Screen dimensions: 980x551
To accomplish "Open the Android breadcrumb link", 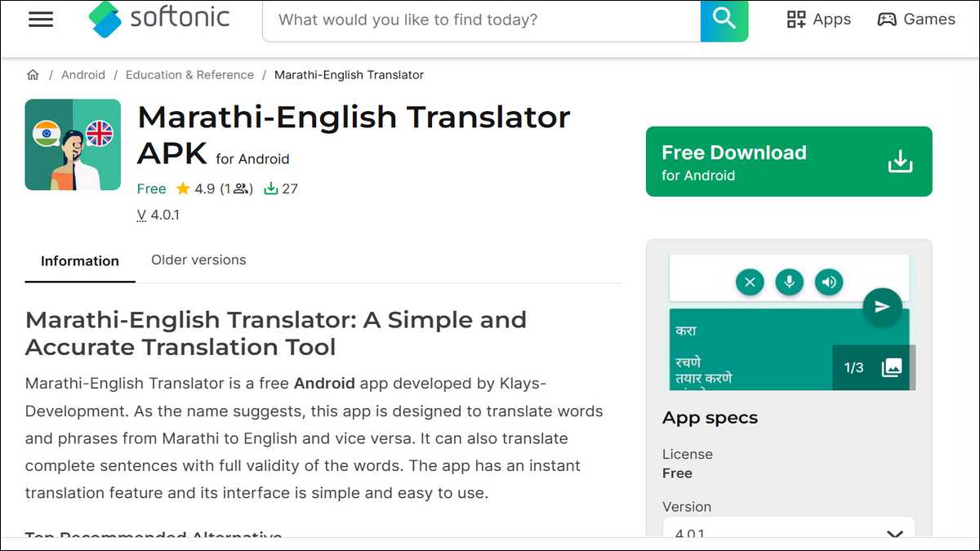I will (x=83, y=74).
